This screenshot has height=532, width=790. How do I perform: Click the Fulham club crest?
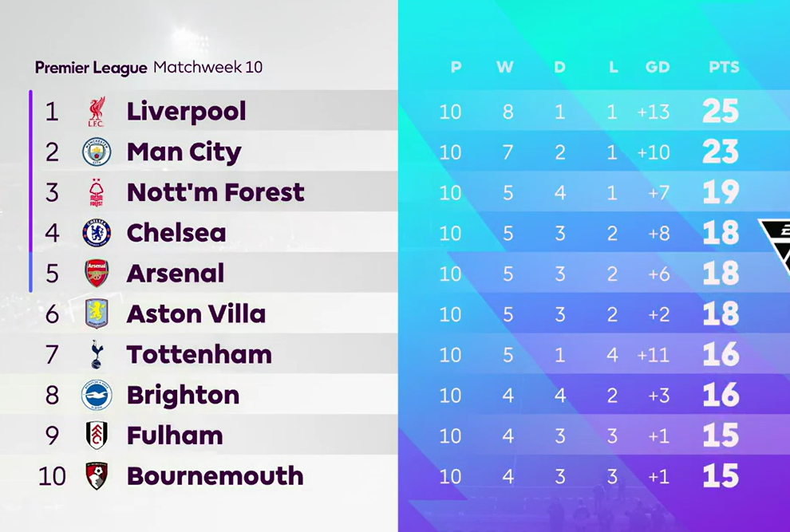click(97, 435)
